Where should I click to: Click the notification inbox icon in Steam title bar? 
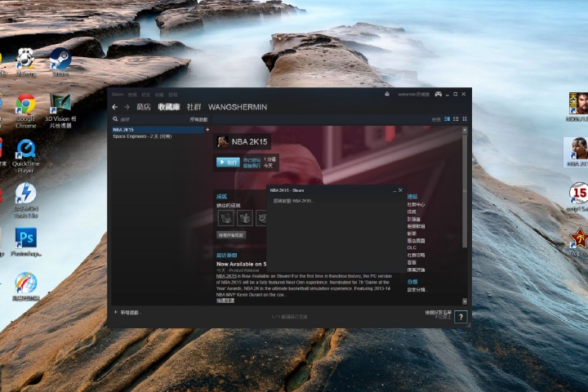[x=387, y=94]
